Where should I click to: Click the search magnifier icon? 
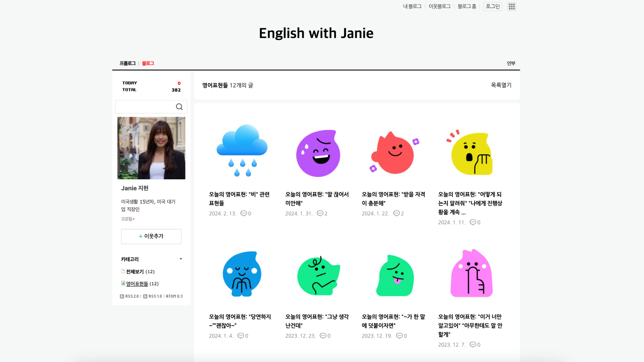pos(179,107)
